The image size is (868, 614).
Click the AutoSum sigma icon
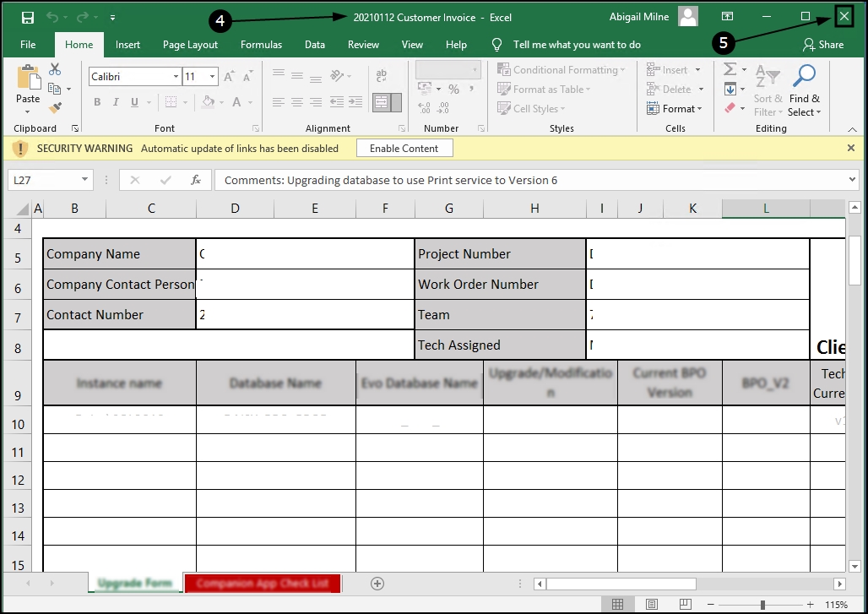[x=730, y=70]
